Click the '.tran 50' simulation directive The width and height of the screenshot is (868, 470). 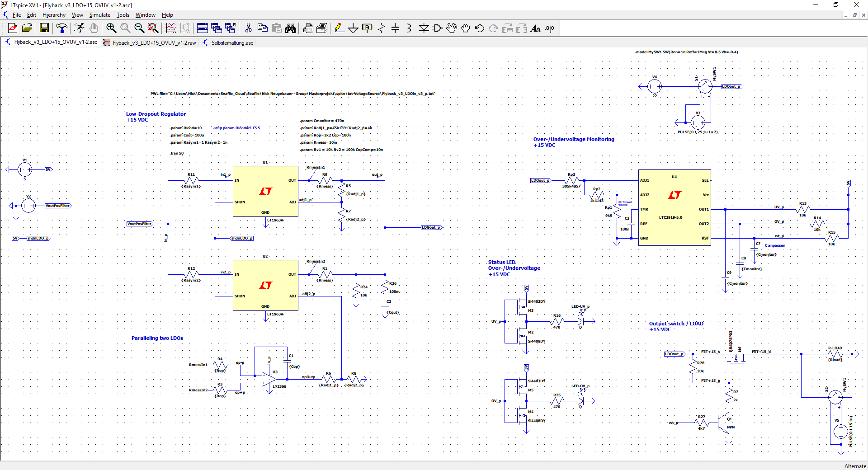pos(177,153)
